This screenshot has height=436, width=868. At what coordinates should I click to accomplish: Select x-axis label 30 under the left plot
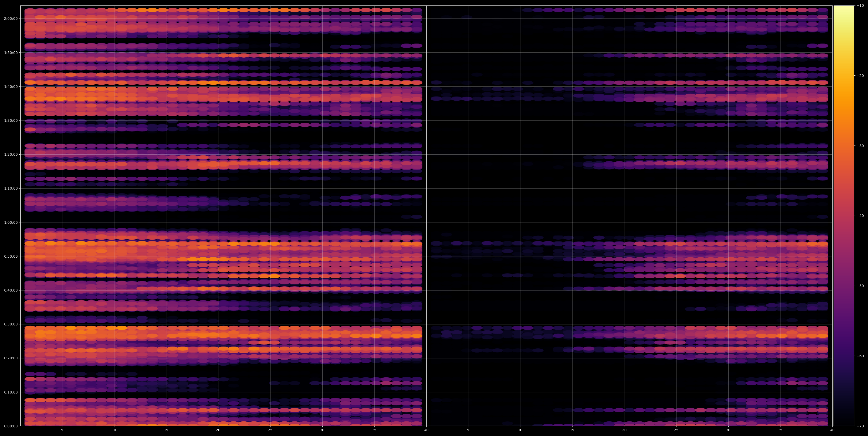tap(322, 430)
